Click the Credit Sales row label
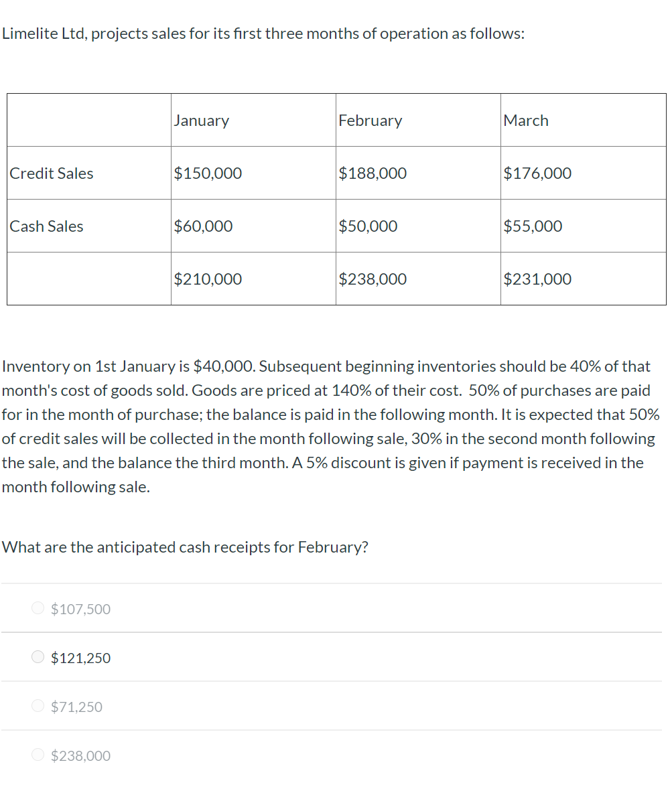This screenshot has width=672, height=789. 52,173
